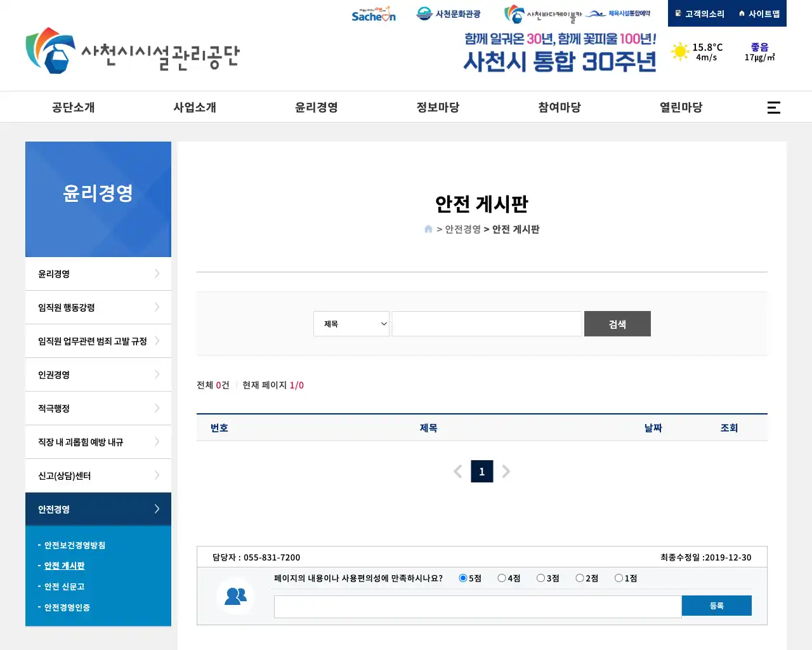Open the Sacheon city logo link

(374, 14)
